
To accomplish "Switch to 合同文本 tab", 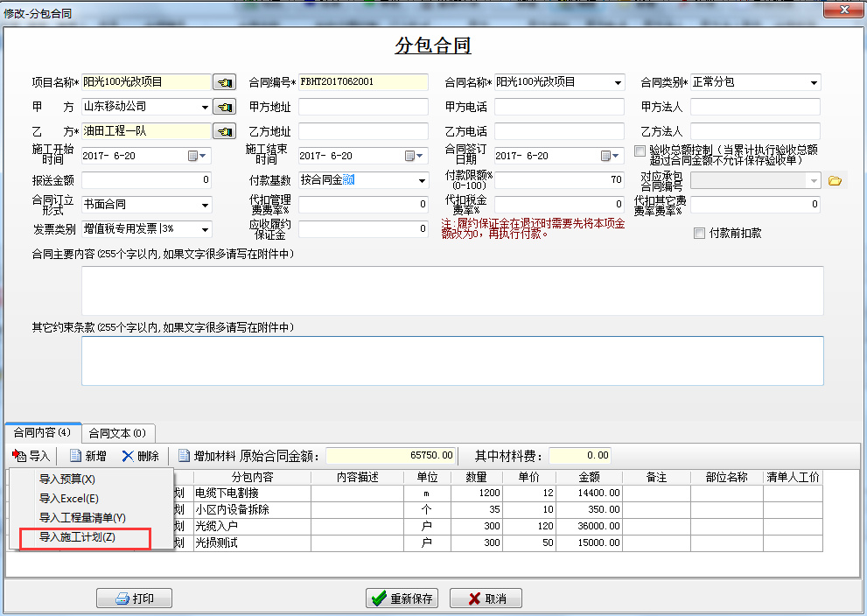I will tap(118, 433).
